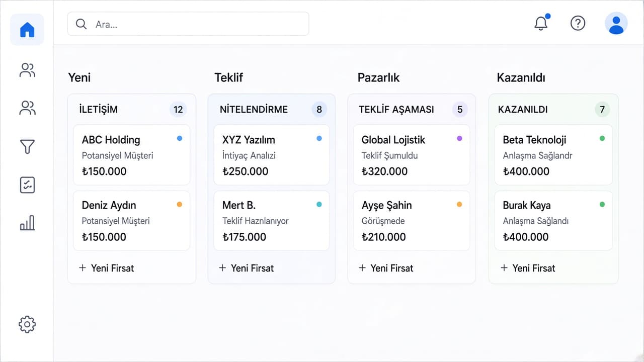Click the ₺320.000 amount on Global Lojistik
Screen dimensions: 644x362
[384, 171]
